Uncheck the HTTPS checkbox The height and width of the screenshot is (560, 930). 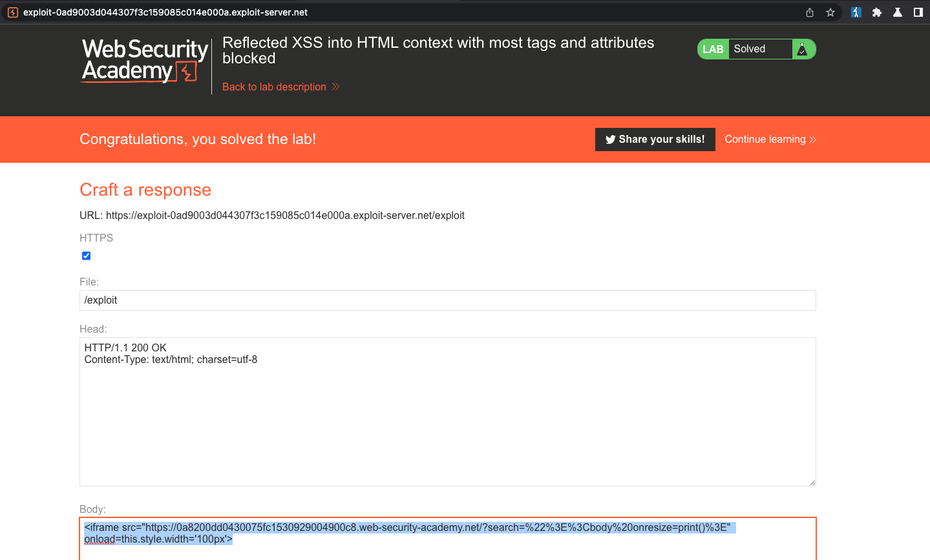86,256
